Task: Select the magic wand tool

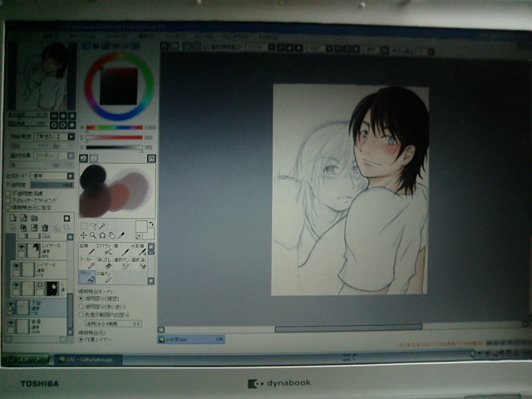Action: 101,226
